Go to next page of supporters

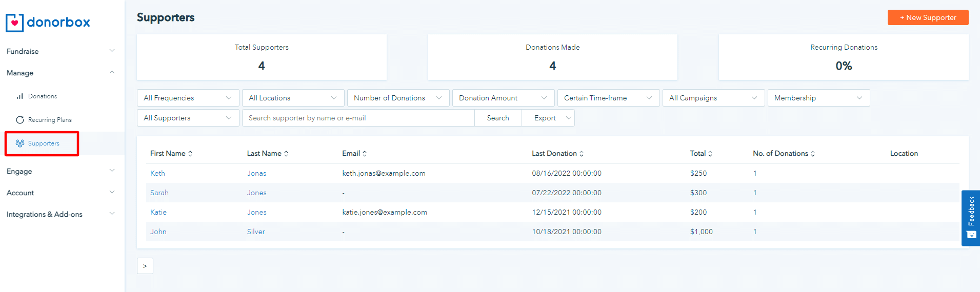pyautogui.click(x=145, y=266)
